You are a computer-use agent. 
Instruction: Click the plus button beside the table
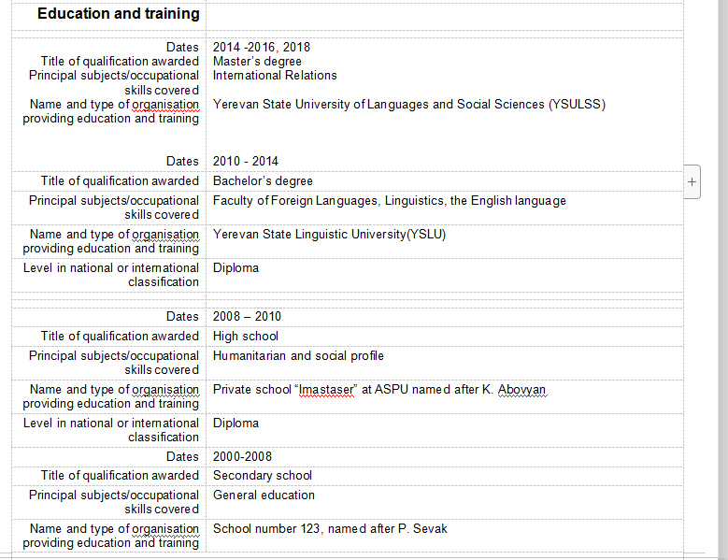(x=692, y=181)
